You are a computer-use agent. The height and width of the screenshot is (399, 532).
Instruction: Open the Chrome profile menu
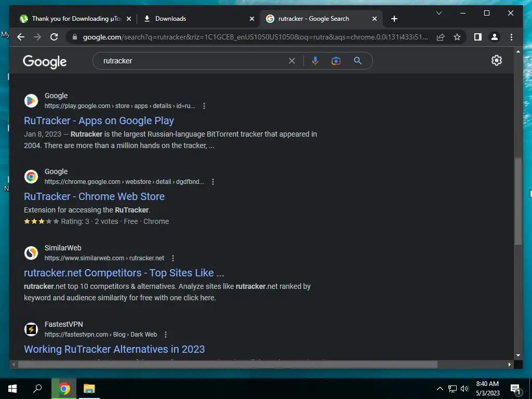coord(495,37)
